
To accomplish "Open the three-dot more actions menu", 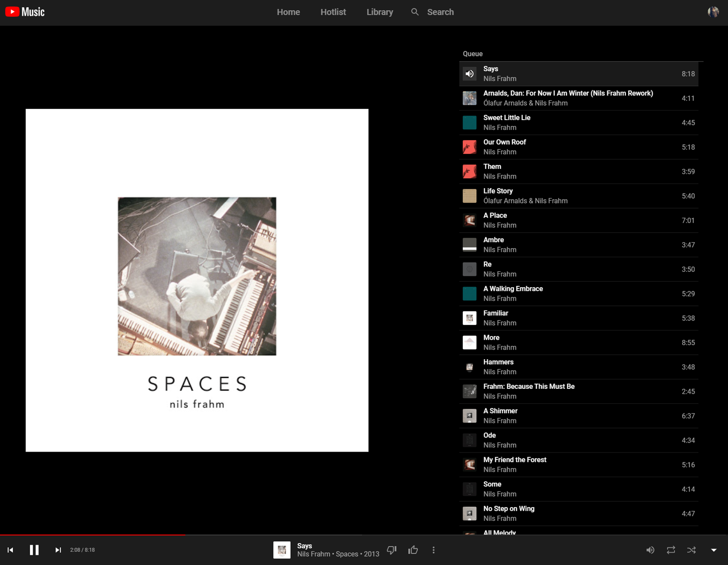I will pos(434,550).
